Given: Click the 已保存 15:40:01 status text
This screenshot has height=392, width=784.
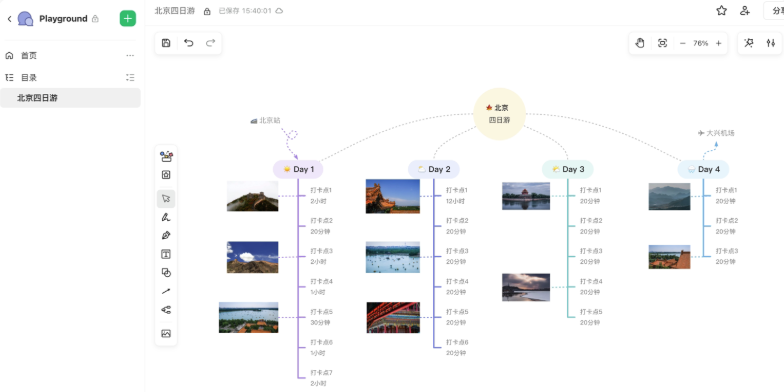Looking at the screenshot, I should tap(245, 10).
